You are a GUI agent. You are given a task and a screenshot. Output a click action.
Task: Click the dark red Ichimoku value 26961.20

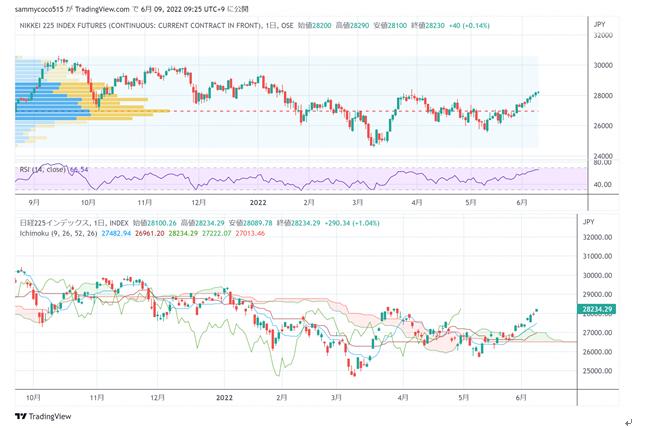point(150,233)
